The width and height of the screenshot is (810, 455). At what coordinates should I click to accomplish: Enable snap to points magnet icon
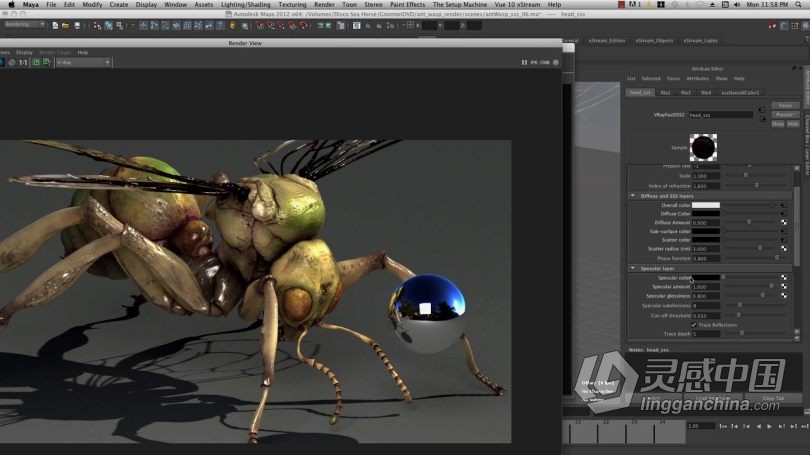pos(281,25)
